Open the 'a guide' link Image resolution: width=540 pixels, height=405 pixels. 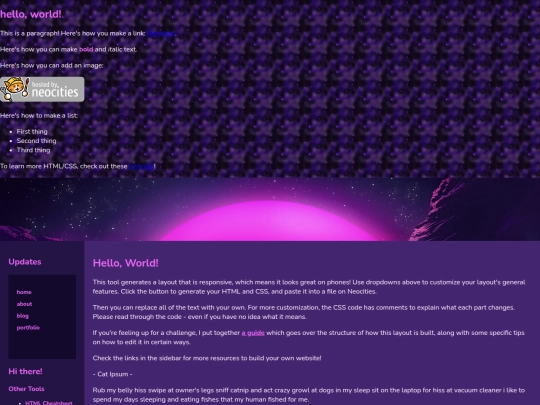coord(253,333)
